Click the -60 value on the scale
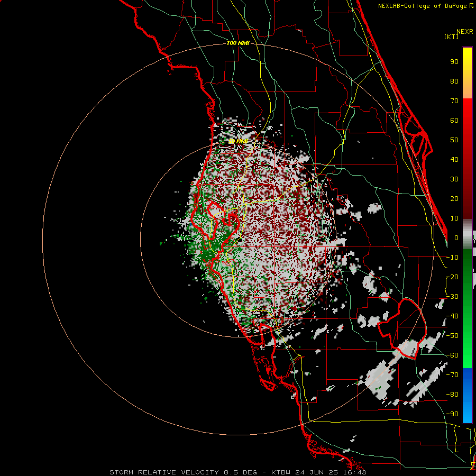Viewport: 476px width, 476px height. coord(452,355)
